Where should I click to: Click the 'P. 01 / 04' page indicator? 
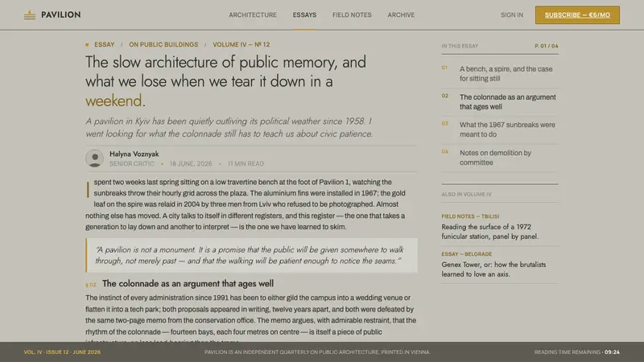547,46
